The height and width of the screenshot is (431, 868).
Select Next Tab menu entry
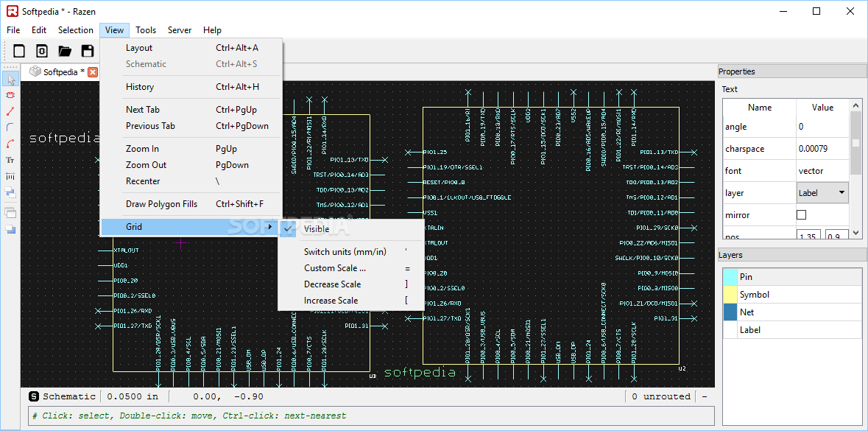click(191, 110)
